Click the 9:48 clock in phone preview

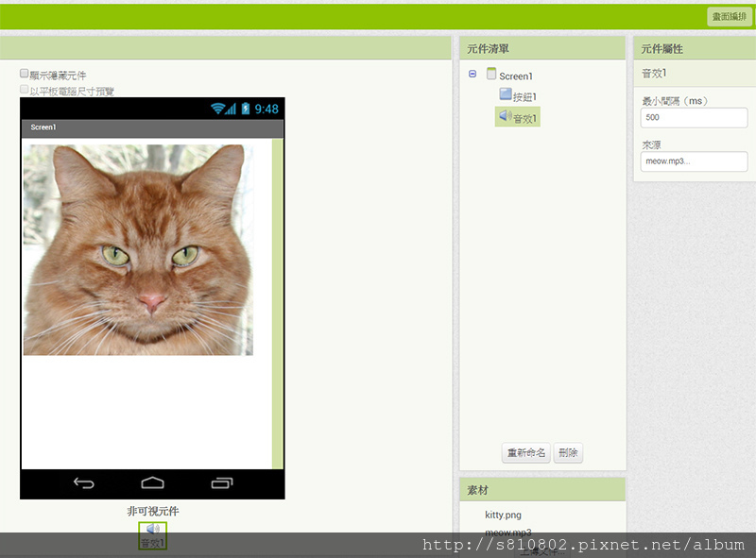coord(266,110)
